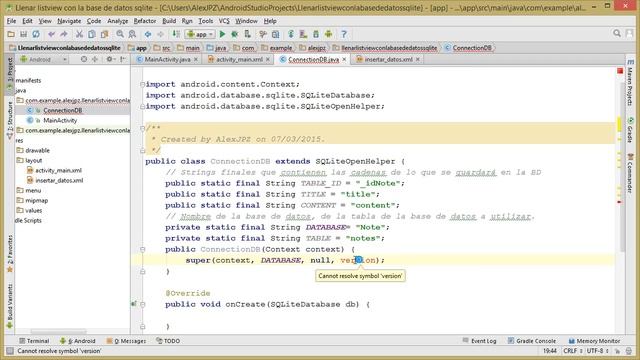Image resolution: width=640 pixels, height=360 pixels.
Task: Run the app with green play button
Action: point(222,34)
